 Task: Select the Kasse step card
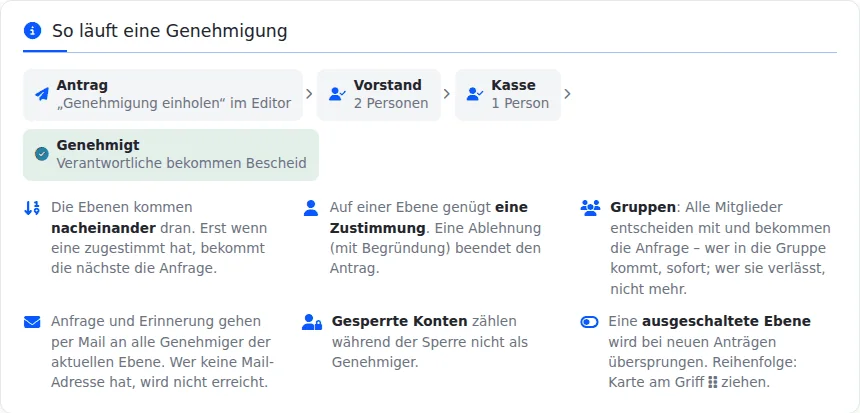click(508, 95)
